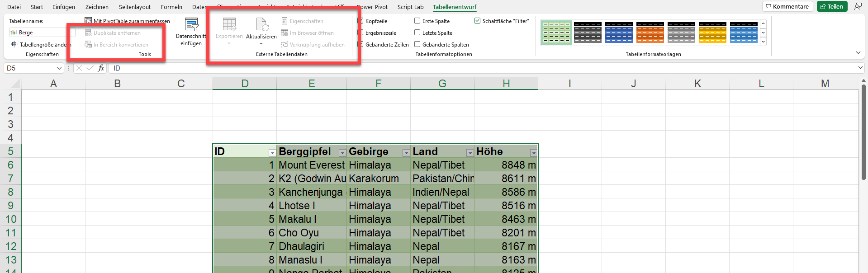Click the insert function fx icon
868x273 pixels.
[x=101, y=68]
